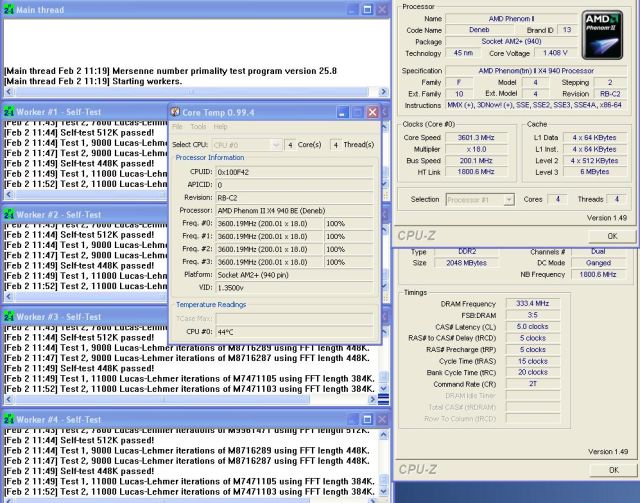Click the FSB:DRAM ratio value 3:5
The width and height of the screenshot is (640, 503).
pos(533,315)
